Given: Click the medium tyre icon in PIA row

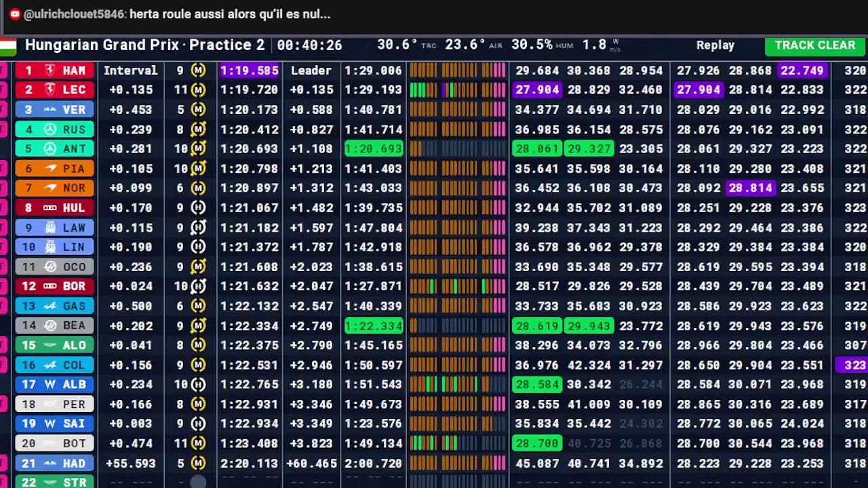Looking at the screenshot, I should pyautogui.click(x=198, y=168).
